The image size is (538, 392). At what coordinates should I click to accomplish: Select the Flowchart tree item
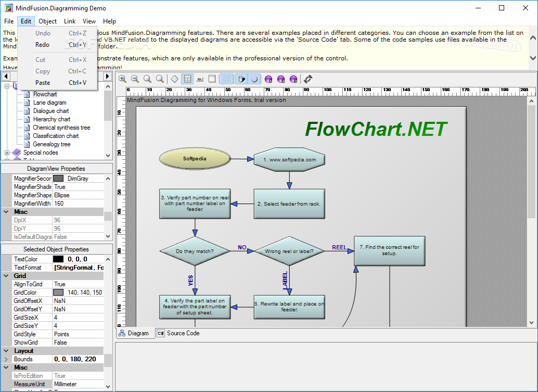(x=45, y=94)
